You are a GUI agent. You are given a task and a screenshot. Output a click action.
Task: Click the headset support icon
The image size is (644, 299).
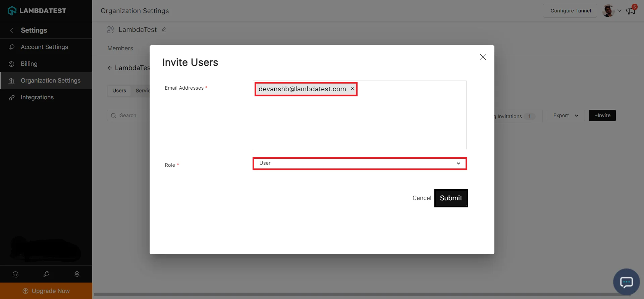coord(15,274)
